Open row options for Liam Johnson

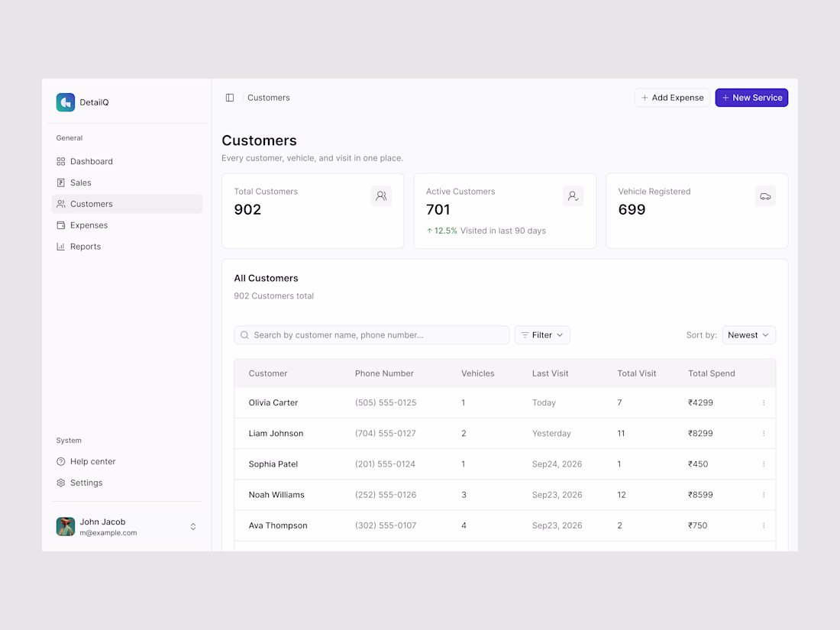click(764, 434)
